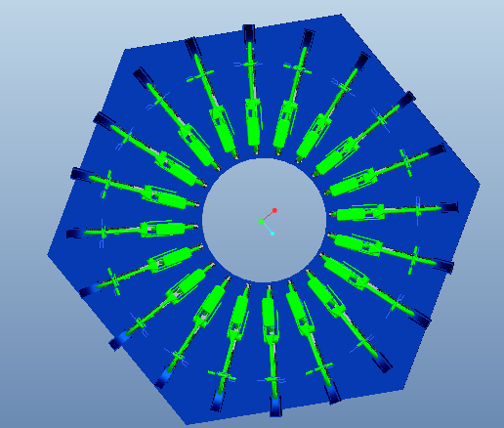Select the cross bracket on the bottom vertical actuator
Screen dimensions: 504x428
tap(272, 379)
